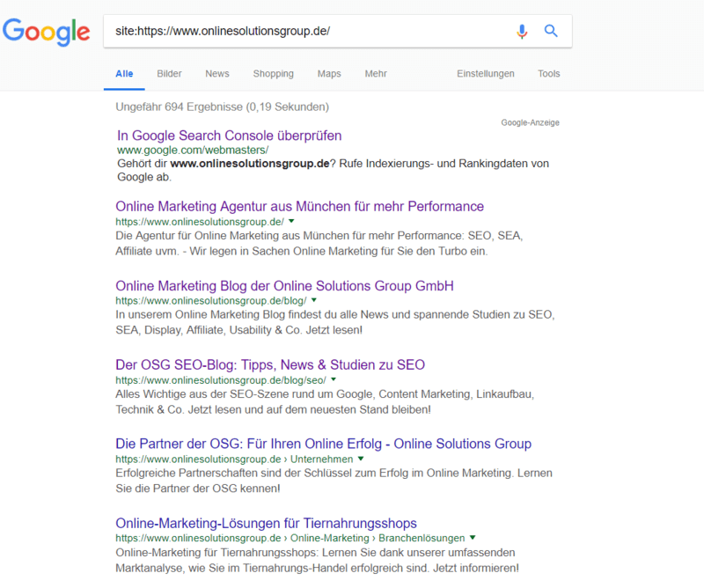Viewport: 704px width, 588px height.
Task: Open 'Die Partner der OSG' result title
Action: [323, 444]
